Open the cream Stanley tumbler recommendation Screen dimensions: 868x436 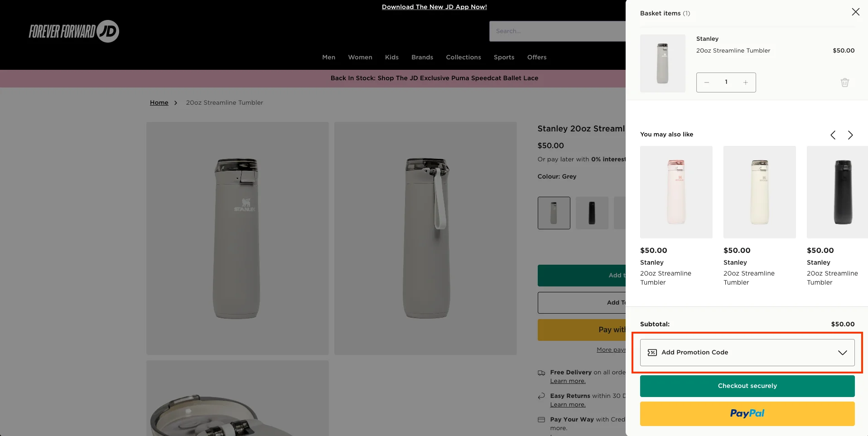760,192
